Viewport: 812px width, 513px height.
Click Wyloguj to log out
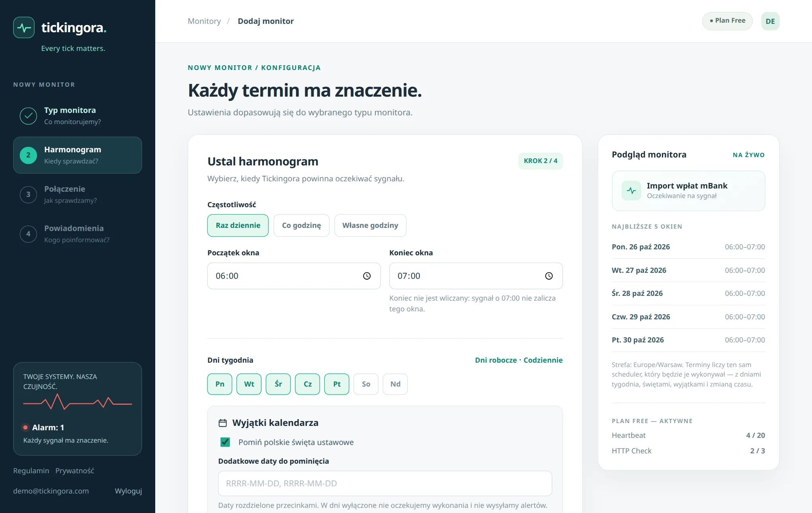(128, 491)
